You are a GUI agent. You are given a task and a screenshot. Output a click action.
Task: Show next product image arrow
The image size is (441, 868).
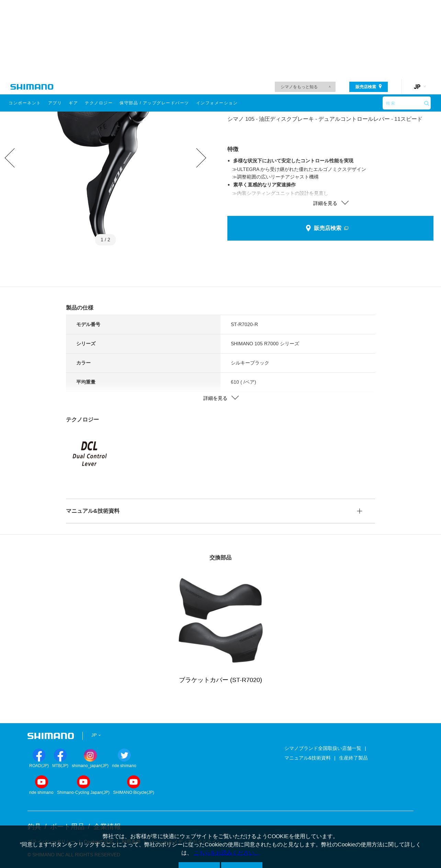click(201, 158)
